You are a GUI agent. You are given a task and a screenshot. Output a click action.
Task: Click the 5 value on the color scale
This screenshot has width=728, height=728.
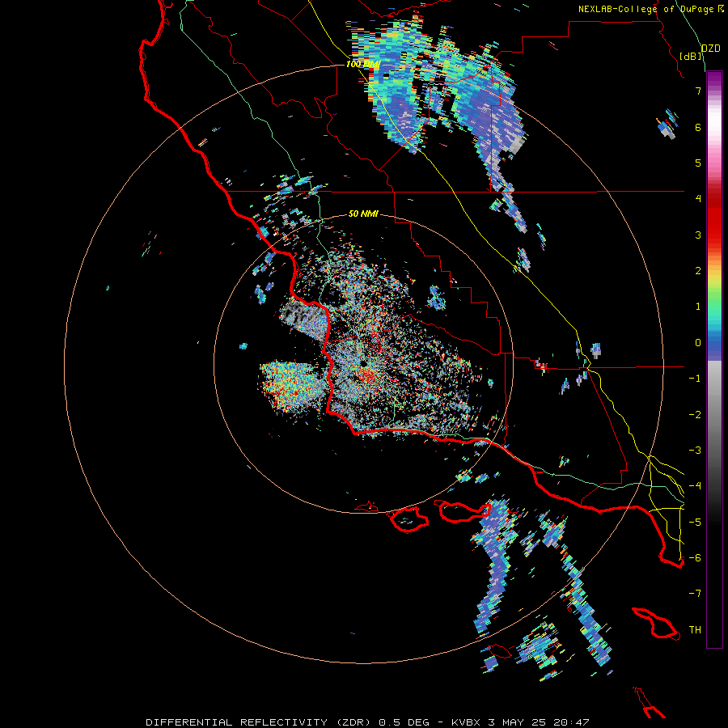point(698,163)
